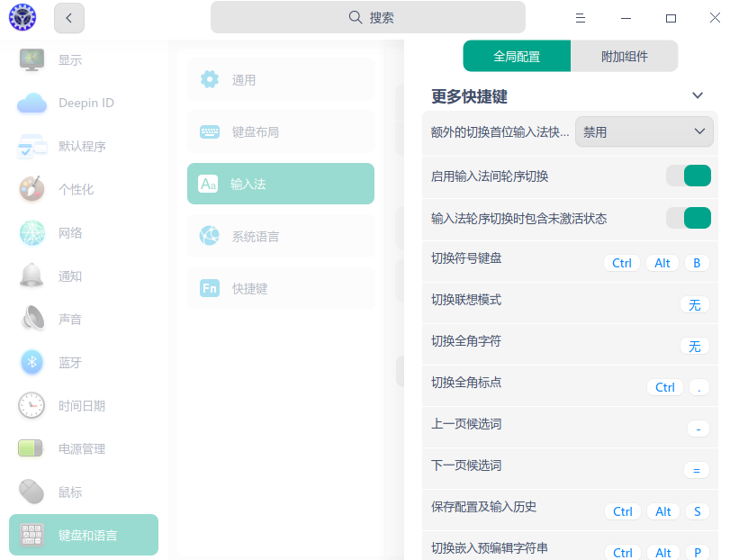730x560 pixels.
Task: Click the 搜索 search field
Action: click(x=368, y=17)
